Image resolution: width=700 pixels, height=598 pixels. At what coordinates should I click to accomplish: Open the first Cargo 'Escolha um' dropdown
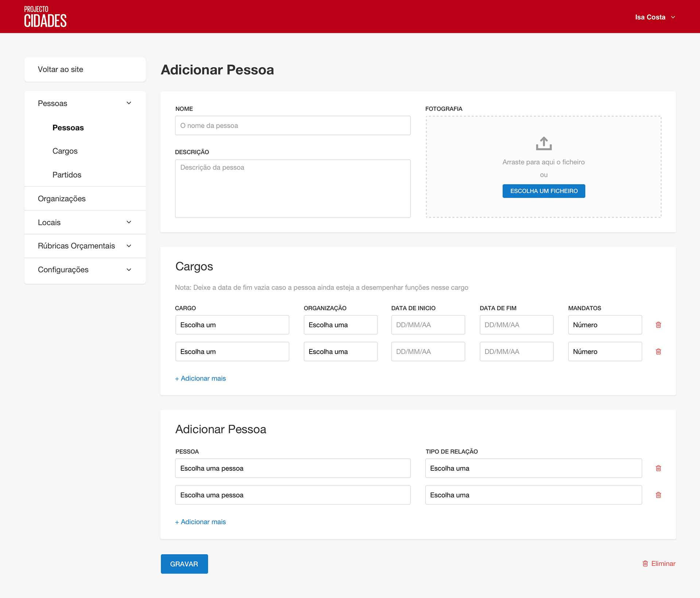point(232,325)
